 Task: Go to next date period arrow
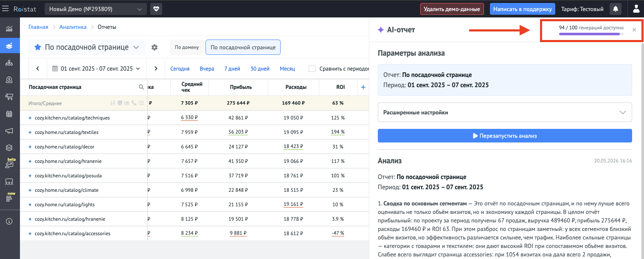[156, 68]
